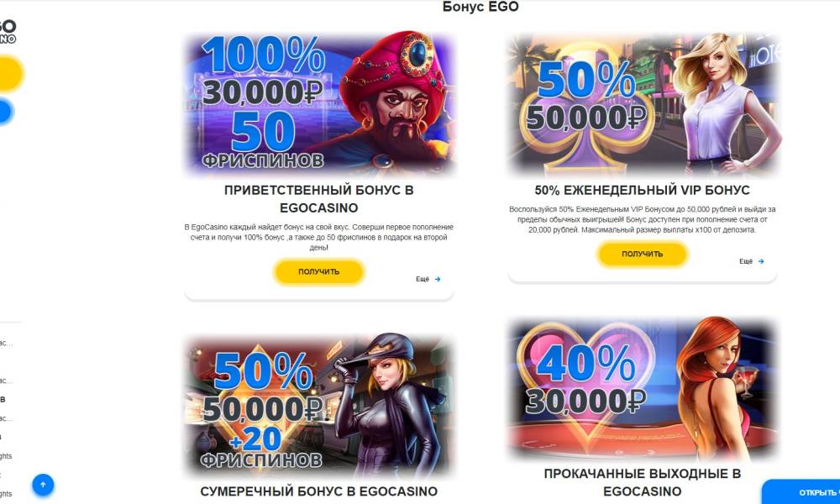Click the 50% ЕЖЕНЕДЕЛЬНЫЙ VIP БОНУС title

(x=643, y=190)
